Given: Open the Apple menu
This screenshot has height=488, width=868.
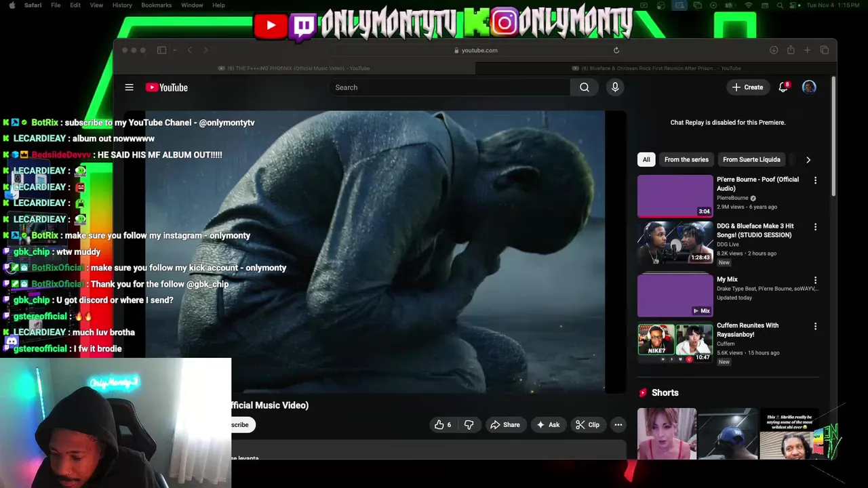Looking at the screenshot, I should pos(12,5).
